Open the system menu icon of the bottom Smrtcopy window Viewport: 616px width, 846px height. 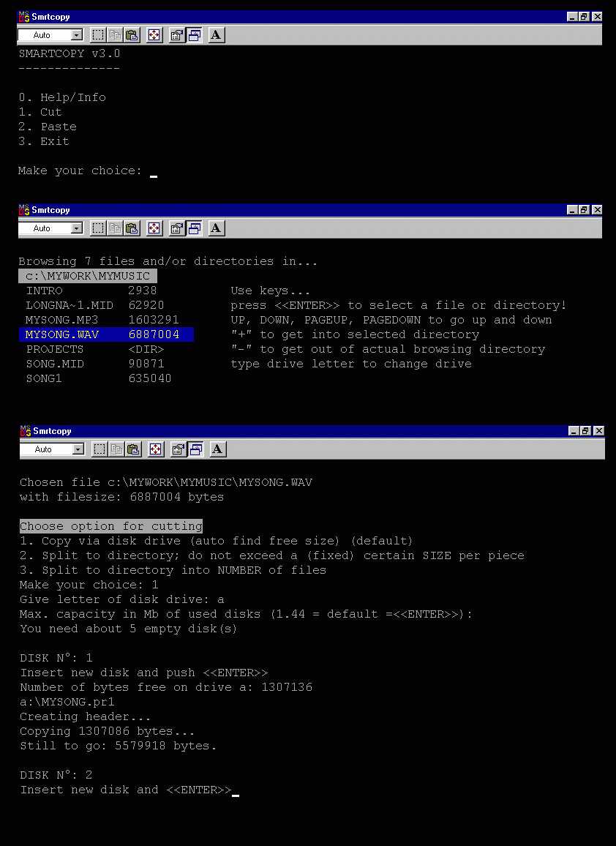point(26,431)
